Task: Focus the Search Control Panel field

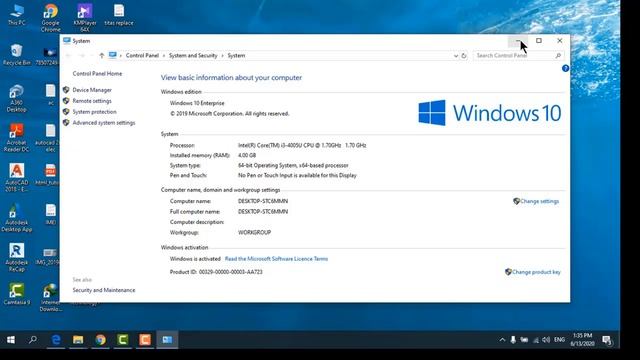Action: (519, 56)
